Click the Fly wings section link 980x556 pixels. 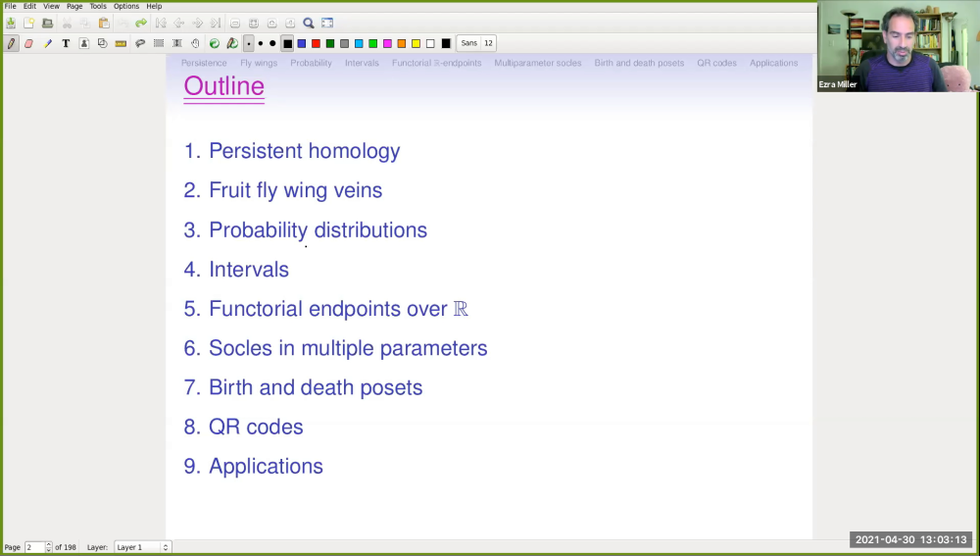point(259,63)
